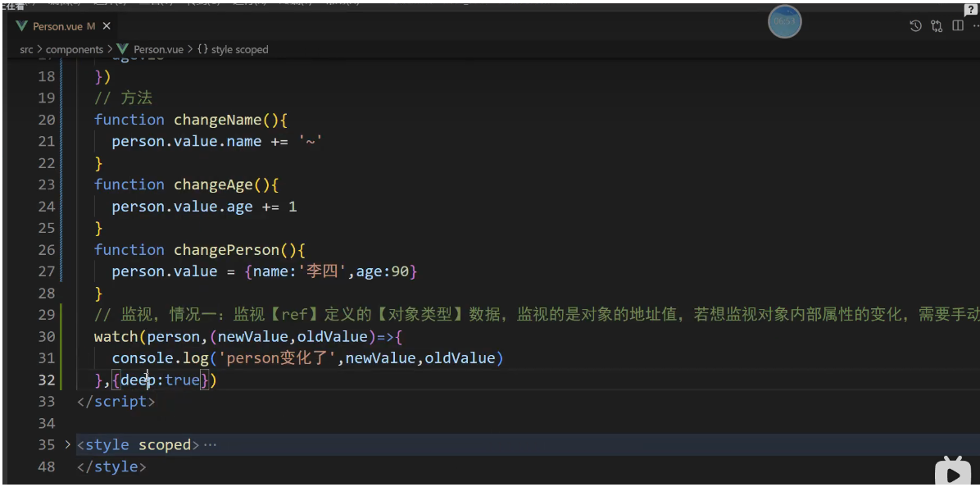Open the style scoped breadcrumb segment
The image size is (980, 487).
(240, 49)
